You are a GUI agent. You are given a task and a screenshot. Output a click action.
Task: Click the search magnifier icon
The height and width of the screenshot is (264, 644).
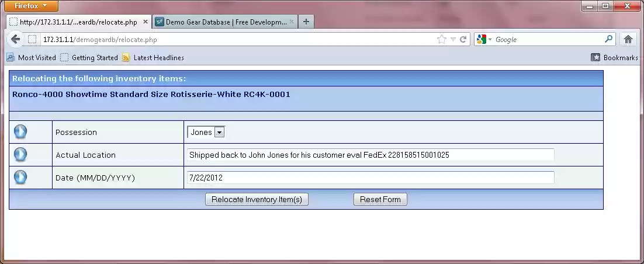(x=609, y=39)
